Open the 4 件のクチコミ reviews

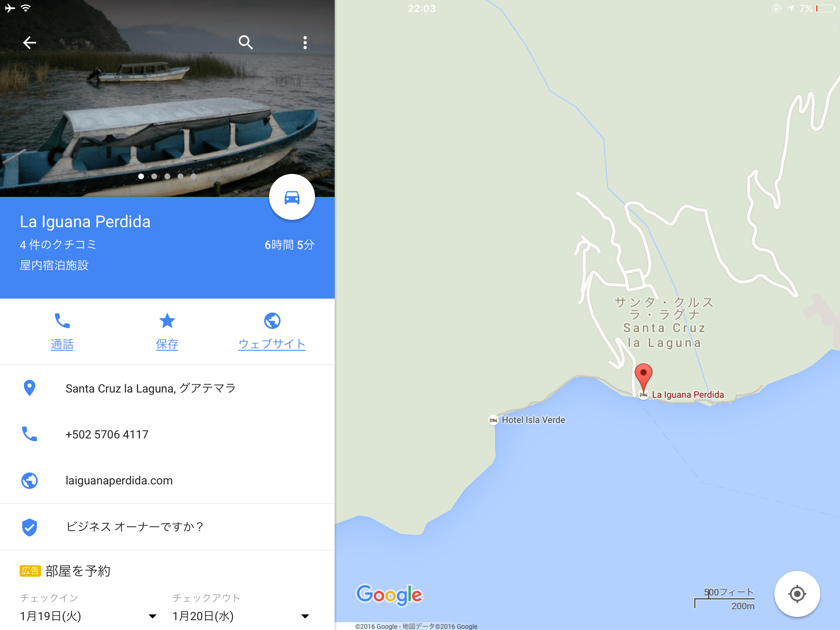pos(58,245)
